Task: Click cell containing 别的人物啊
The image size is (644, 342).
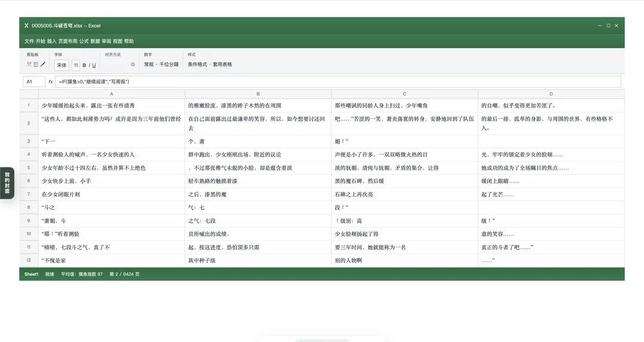Action: pos(404,260)
